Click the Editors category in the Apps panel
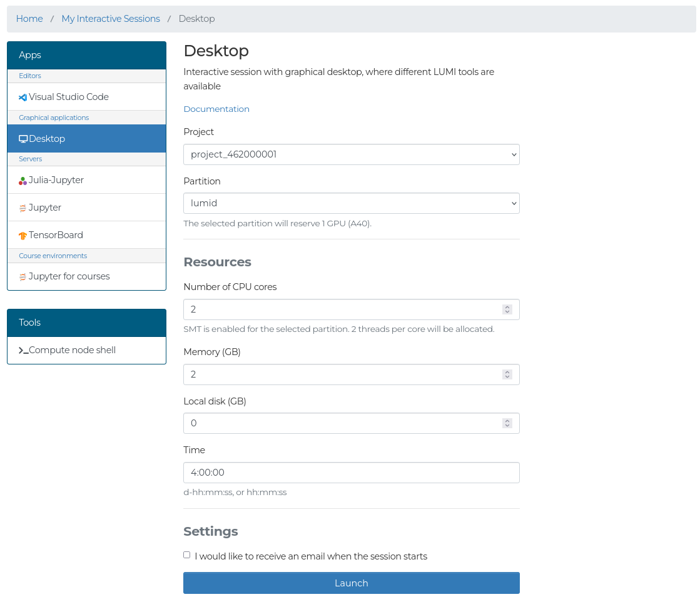This screenshot has width=700, height=597. pos(29,76)
